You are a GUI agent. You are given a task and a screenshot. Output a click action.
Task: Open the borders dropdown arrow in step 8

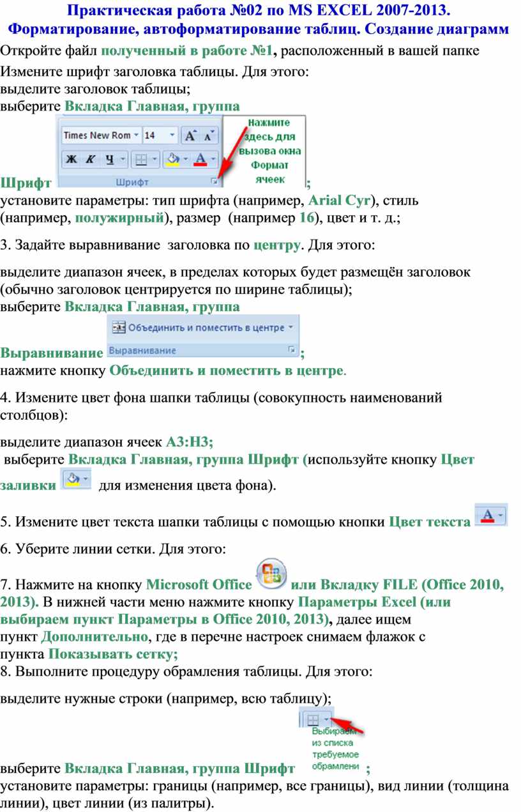[x=326, y=719]
